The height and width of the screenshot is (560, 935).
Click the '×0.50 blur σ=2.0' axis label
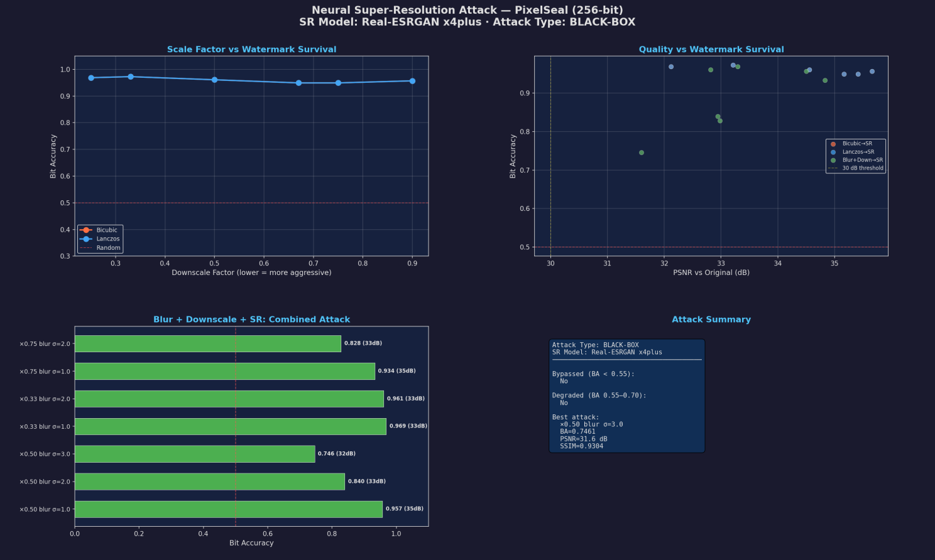tap(45, 482)
